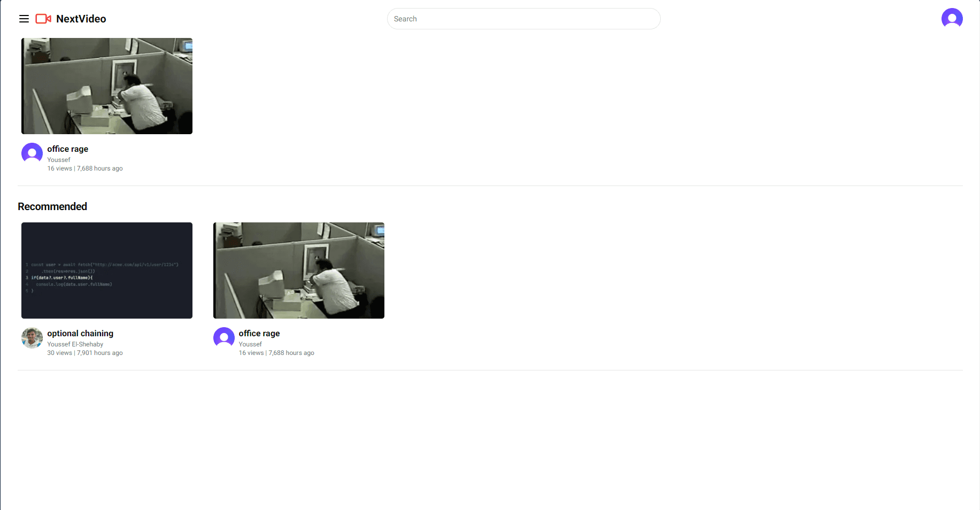Open the user profile avatar menu
The width and height of the screenshot is (980, 510).
coord(952,19)
